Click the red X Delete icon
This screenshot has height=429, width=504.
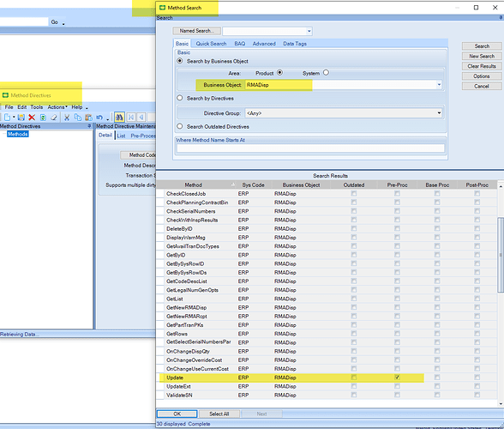point(32,118)
